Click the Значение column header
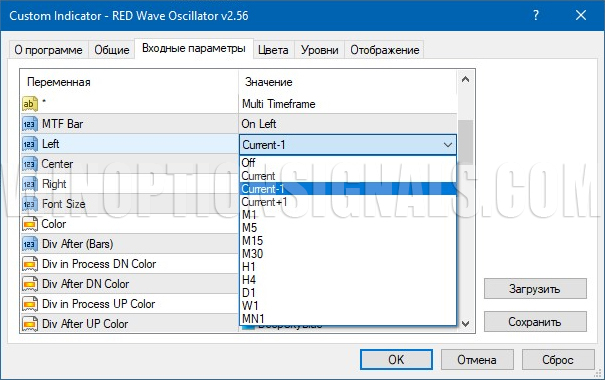The width and height of the screenshot is (605, 380). 348,82
